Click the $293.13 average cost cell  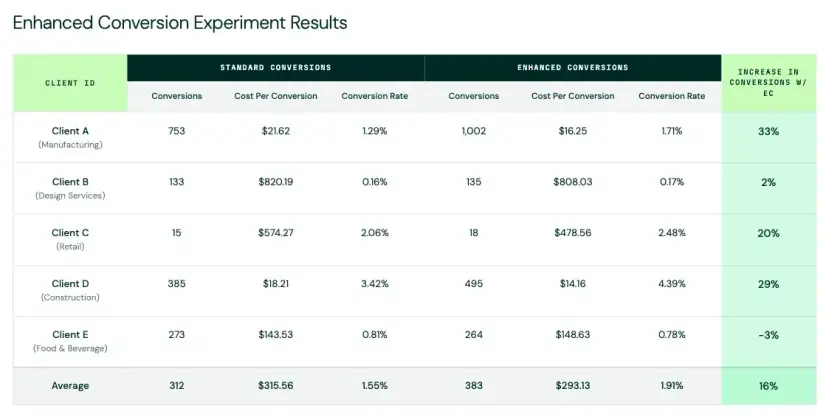573,386
